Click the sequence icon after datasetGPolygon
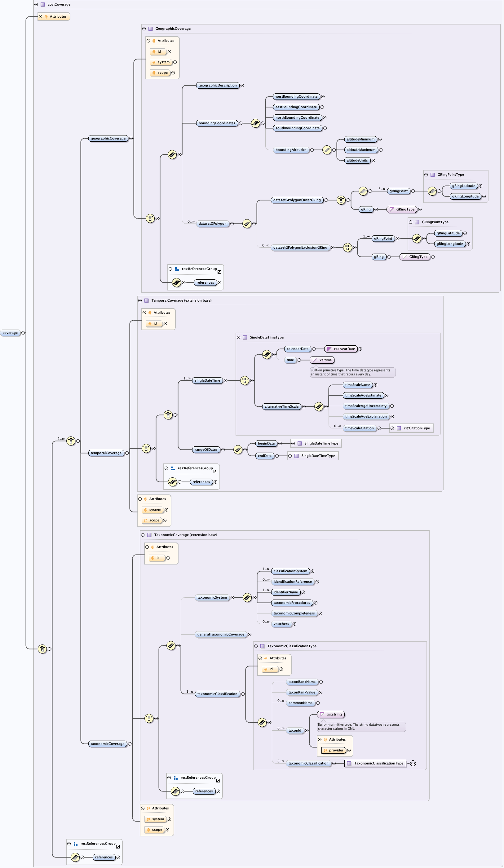Viewport: 504px width, 868px height. click(247, 224)
